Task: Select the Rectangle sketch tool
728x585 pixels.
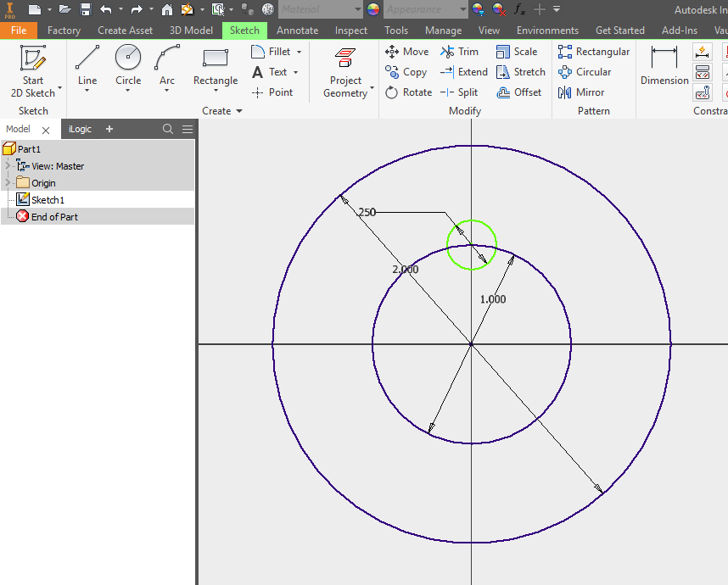Action: tap(216, 65)
